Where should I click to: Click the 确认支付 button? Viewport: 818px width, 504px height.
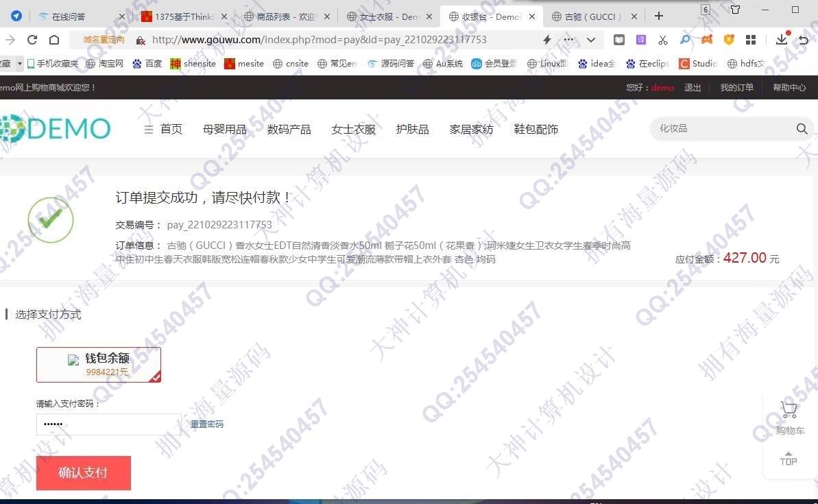pos(84,472)
